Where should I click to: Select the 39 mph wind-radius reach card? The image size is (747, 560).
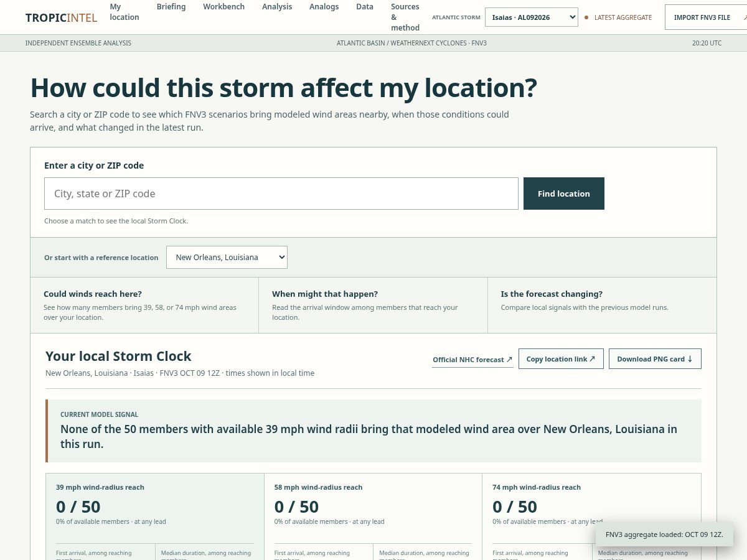[x=155, y=516]
